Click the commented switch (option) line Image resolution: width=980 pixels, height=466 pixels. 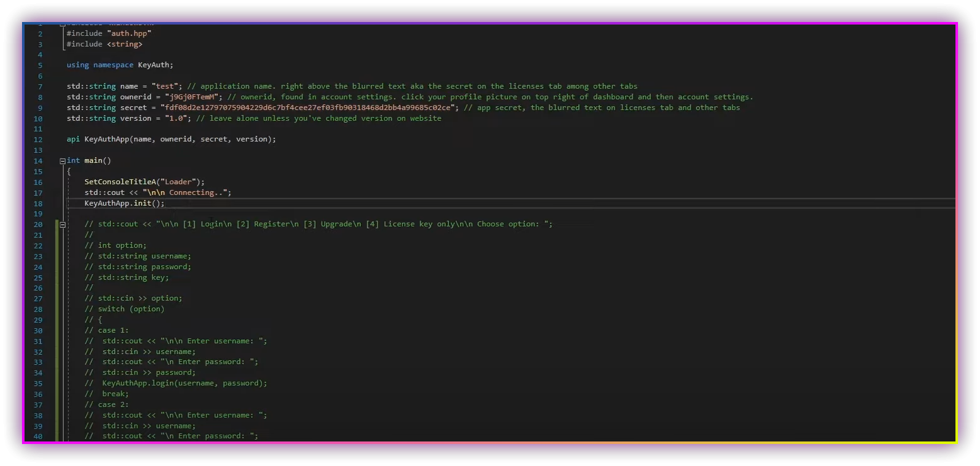pos(130,309)
